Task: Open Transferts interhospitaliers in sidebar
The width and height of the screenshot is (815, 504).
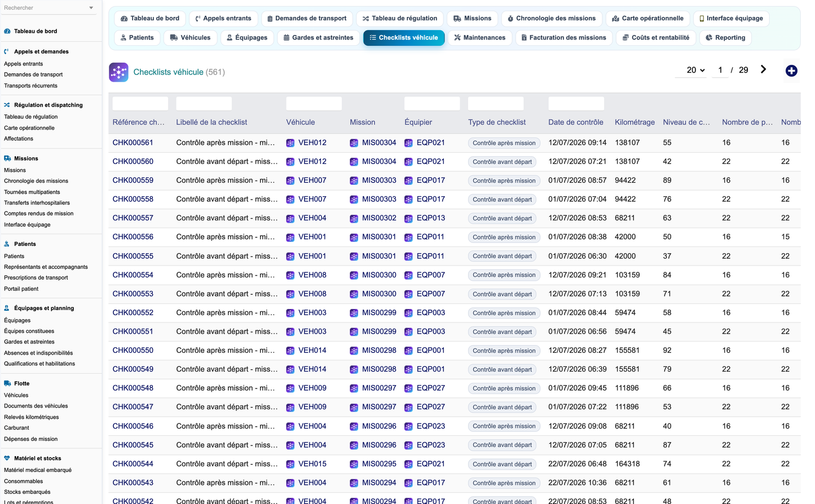Action: point(37,203)
